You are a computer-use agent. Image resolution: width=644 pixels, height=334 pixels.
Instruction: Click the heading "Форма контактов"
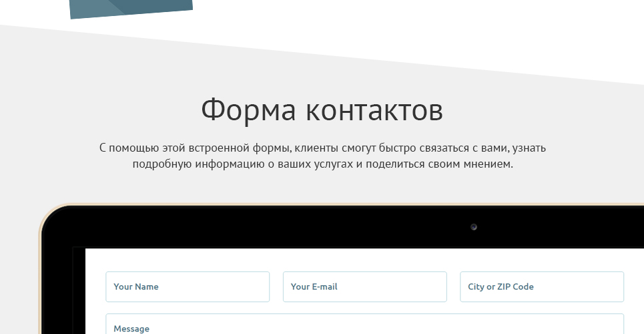tap(322, 110)
